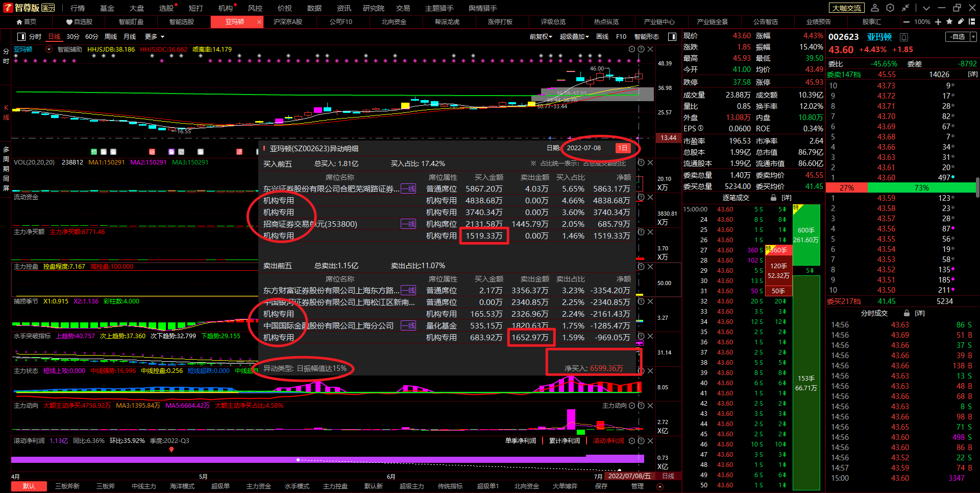Click the lock icon beside 分时成交

(906, 313)
